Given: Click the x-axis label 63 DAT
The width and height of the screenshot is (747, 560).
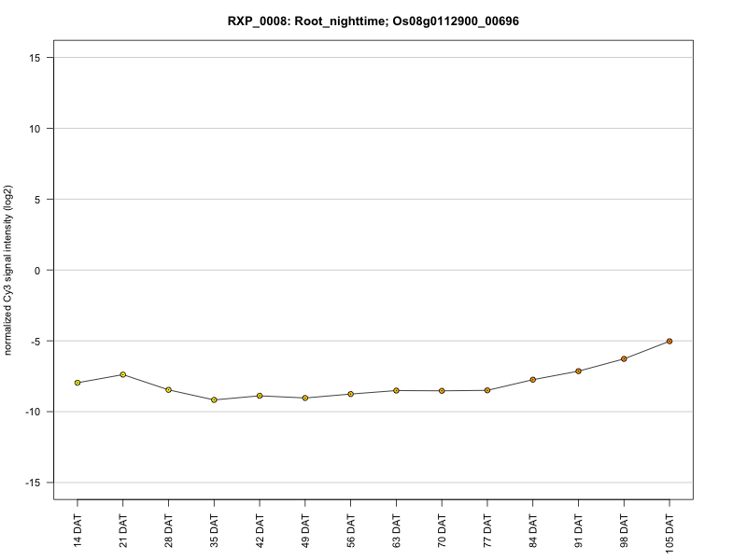Looking at the screenshot, I should click(x=396, y=530).
